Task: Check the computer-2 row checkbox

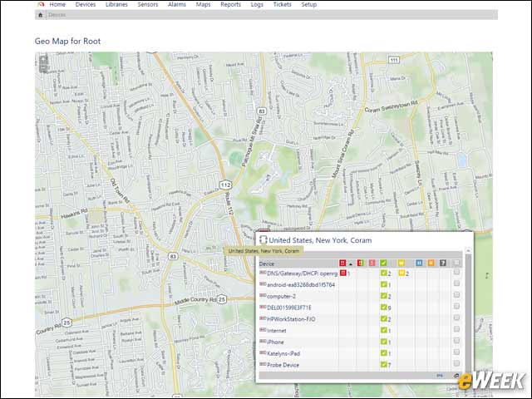Action: [456, 295]
